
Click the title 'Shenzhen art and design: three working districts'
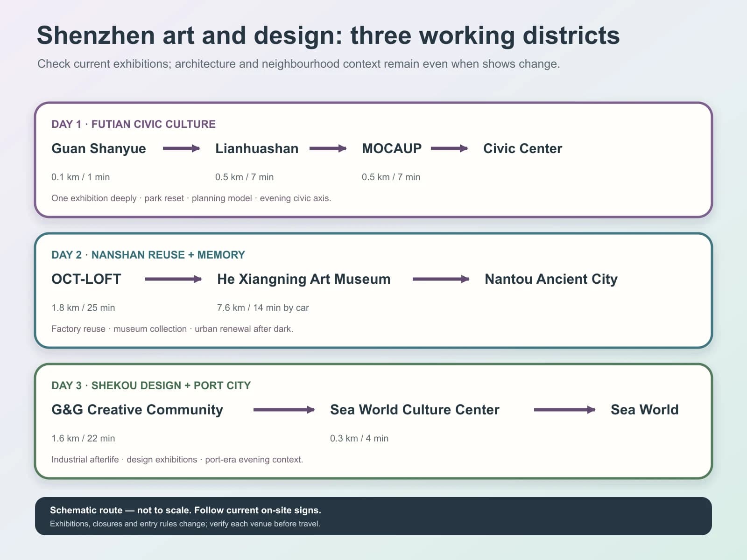pos(328,36)
